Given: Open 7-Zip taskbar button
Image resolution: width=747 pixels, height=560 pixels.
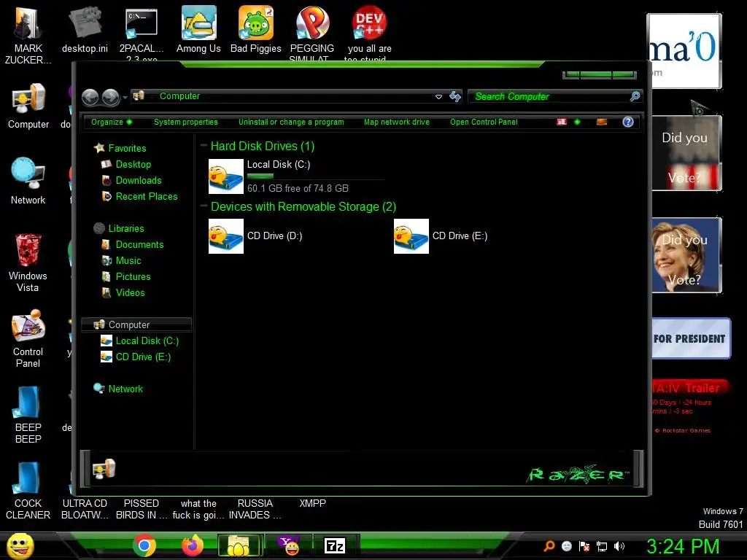Looking at the screenshot, I should 336,545.
